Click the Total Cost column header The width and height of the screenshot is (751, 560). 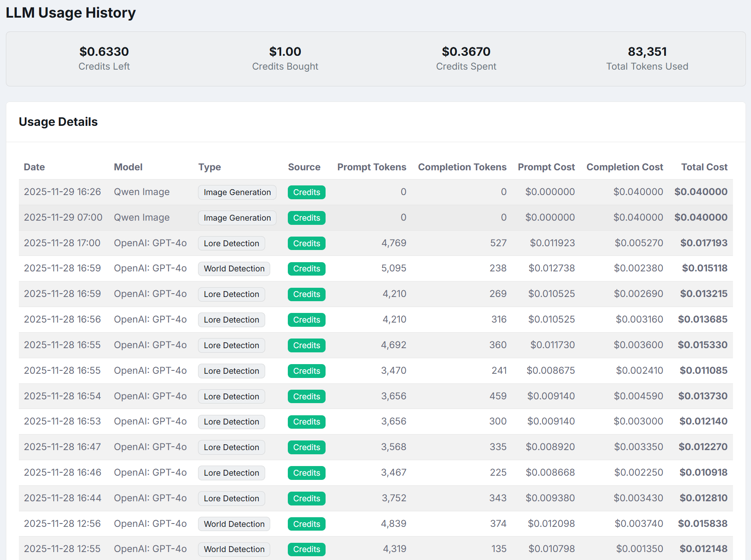coord(704,167)
